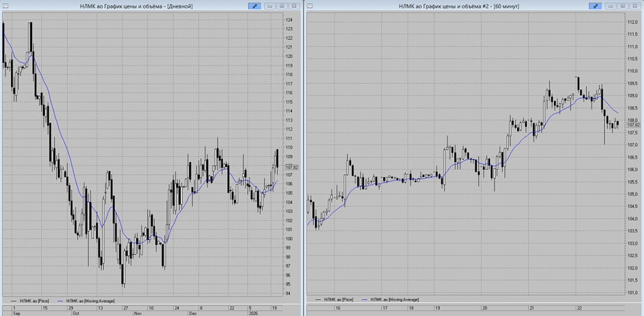
Task: Click the daily chart window system icon
Action: (x=6, y=6)
